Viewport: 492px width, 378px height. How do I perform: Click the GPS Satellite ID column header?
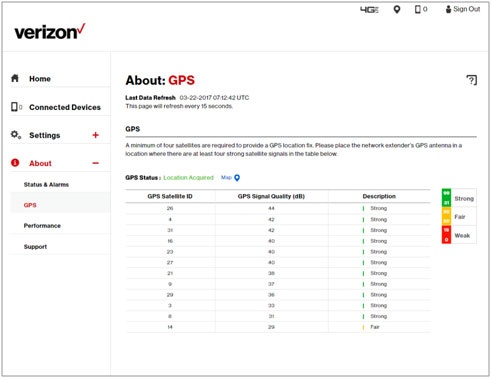coord(170,196)
